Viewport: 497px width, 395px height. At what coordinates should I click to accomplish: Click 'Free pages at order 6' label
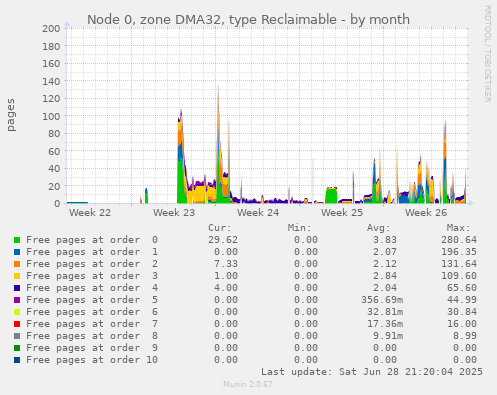[x=92, y=312]
